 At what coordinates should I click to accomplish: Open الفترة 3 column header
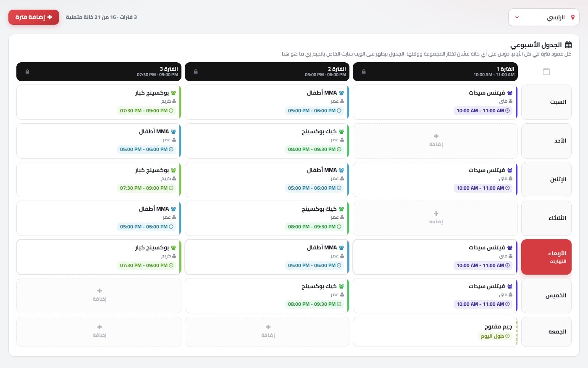99,72
